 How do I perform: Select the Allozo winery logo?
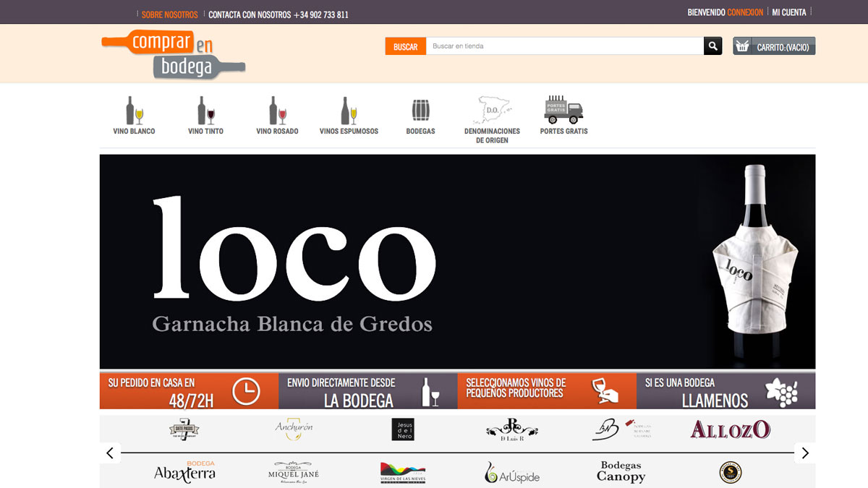coord(730,430)
